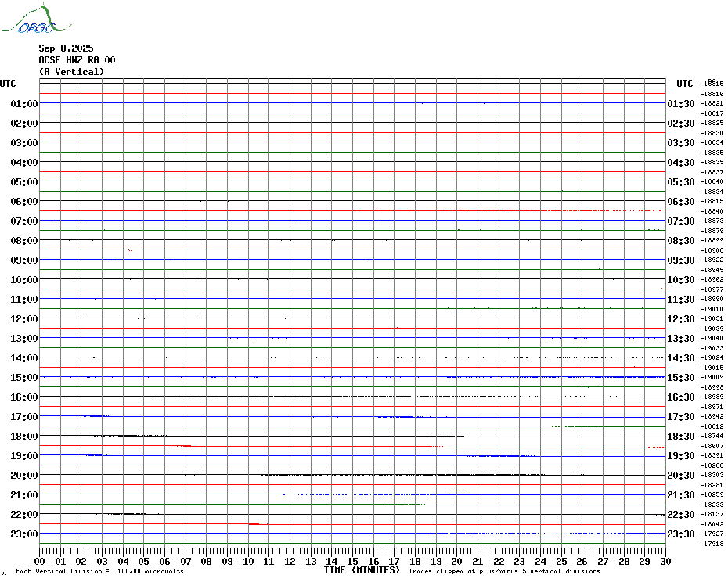Click minute '10' on the bottom time axis
The width and height of the screenshot is (728, 582).
coord(248,561)
